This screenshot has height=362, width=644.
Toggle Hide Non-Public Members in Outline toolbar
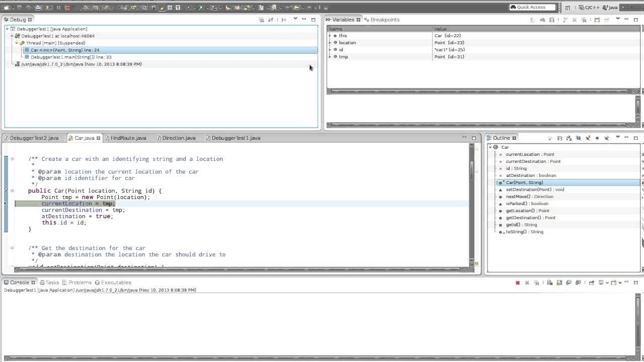[x=597, y=138]
